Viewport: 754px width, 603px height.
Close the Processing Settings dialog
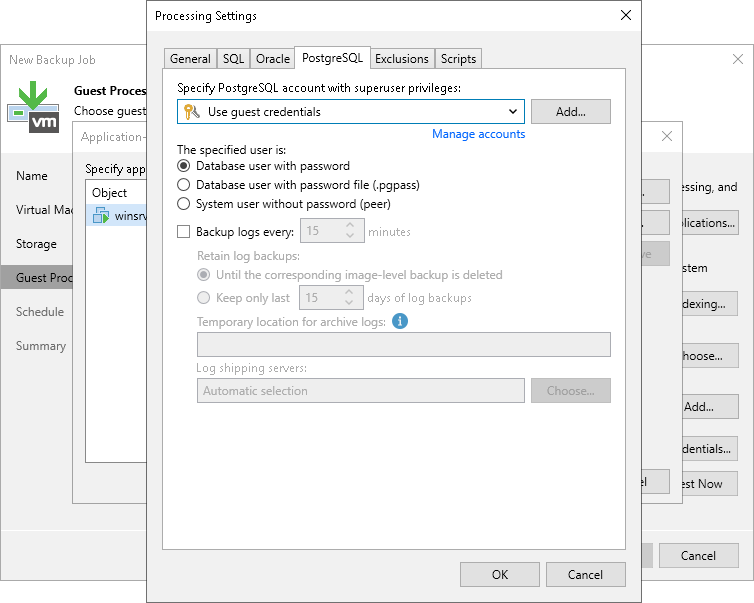pyautogui.click(x=626, y=15)
